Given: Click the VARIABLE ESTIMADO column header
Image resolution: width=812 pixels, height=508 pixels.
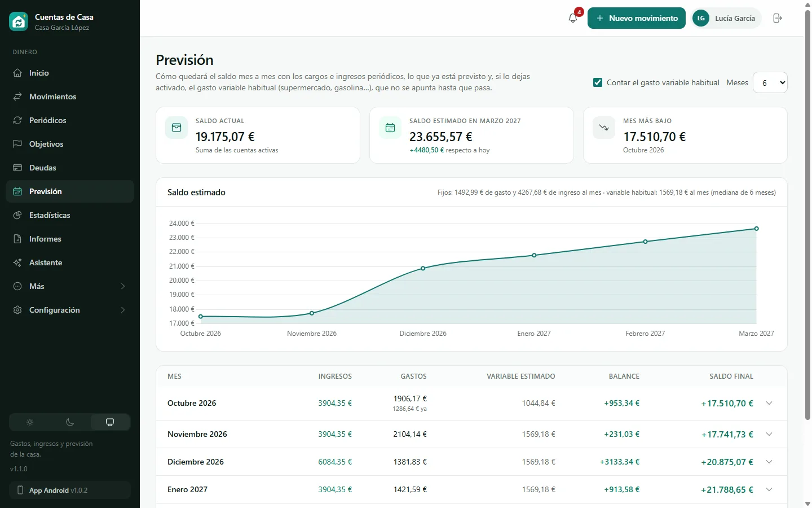Looking at the screenshot, I should click(521, 376).
